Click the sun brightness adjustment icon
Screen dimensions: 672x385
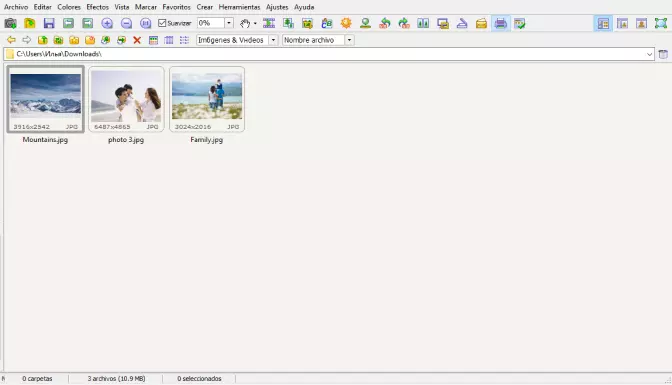coord(346,23)
